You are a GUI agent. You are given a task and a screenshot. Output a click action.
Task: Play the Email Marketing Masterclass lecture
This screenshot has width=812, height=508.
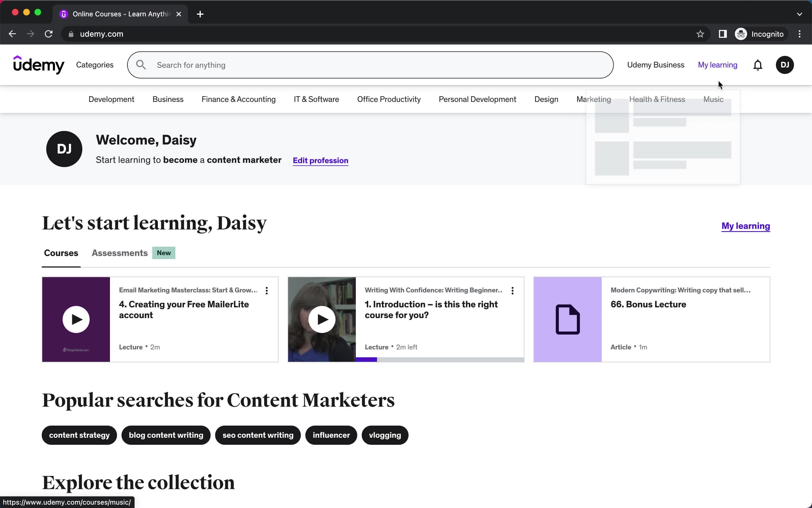pos(76,319)
